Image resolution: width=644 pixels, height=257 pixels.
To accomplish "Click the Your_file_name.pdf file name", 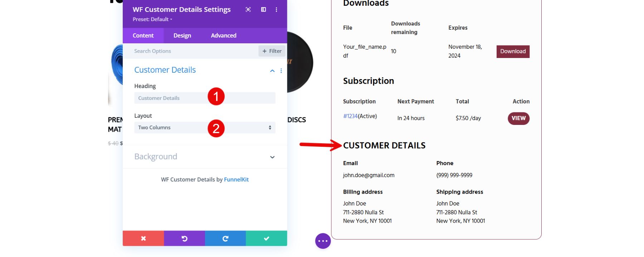I will tap(365, 51).
